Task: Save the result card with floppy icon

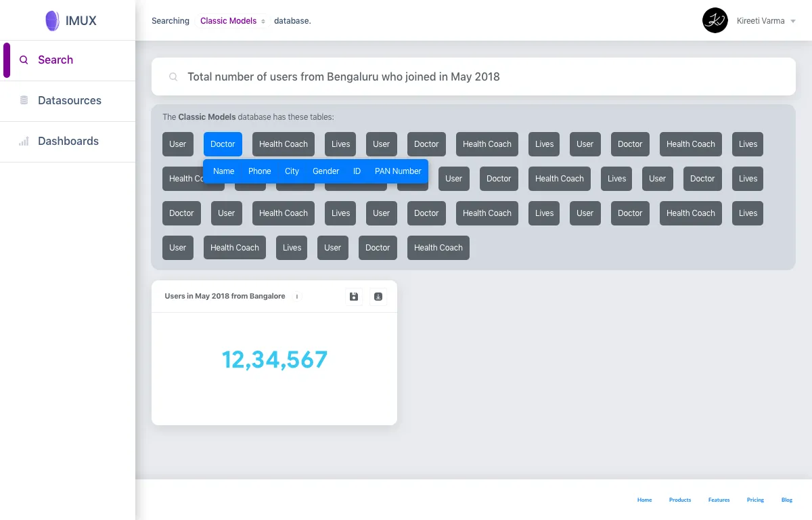Action: [354, 297]
